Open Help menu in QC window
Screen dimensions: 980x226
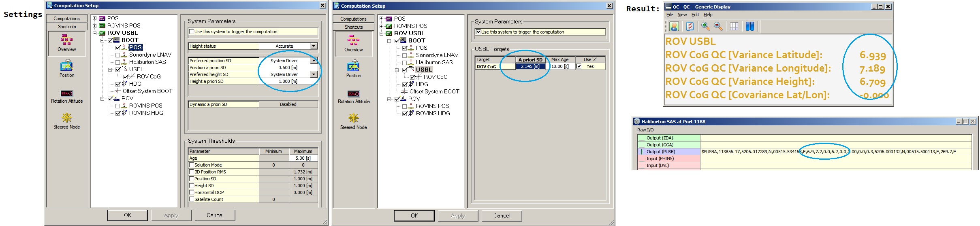[708, 15]
